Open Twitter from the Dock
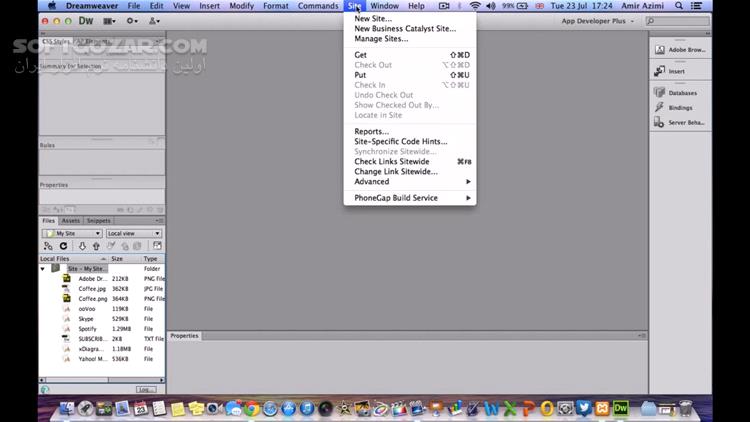750x422 pixels. pos(584,408)
